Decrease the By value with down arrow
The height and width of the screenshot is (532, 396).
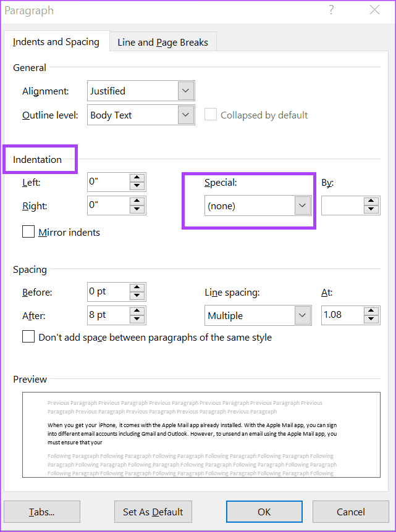(371, 210)
